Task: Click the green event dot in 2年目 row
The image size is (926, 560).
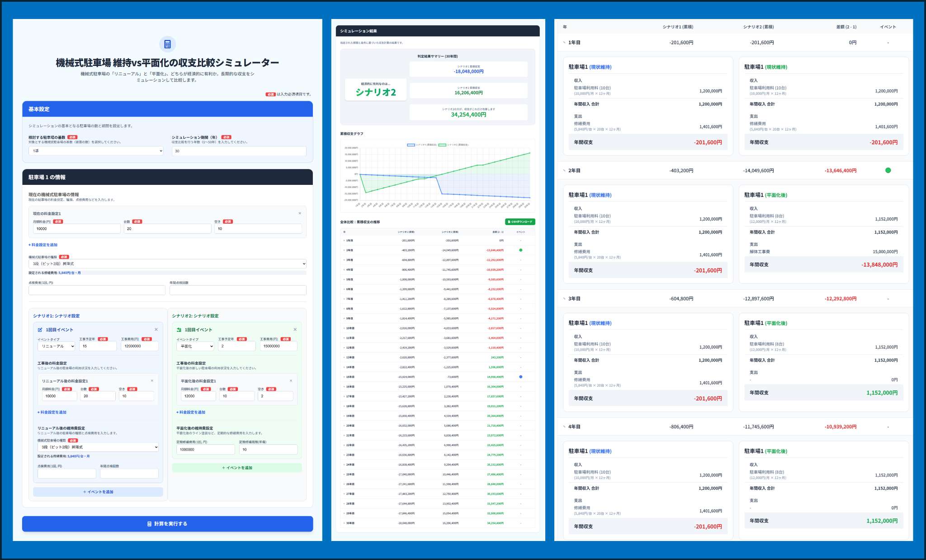Action: pos(888,170)
